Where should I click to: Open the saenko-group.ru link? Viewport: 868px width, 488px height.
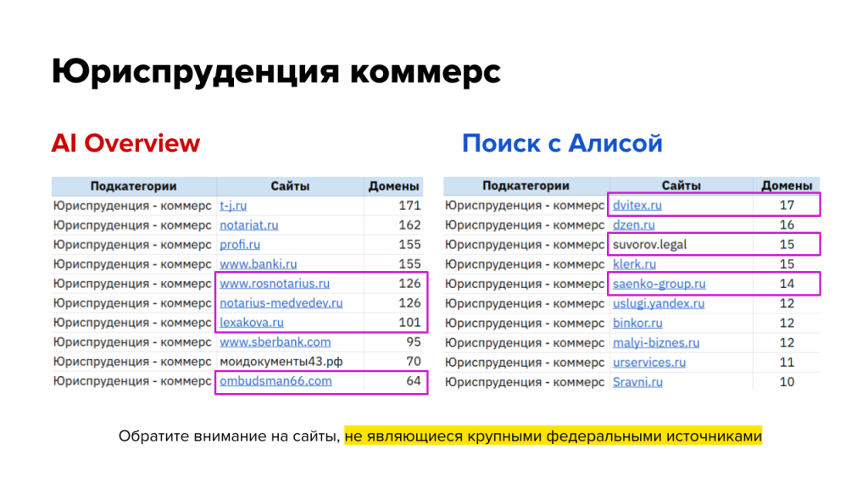659,284
